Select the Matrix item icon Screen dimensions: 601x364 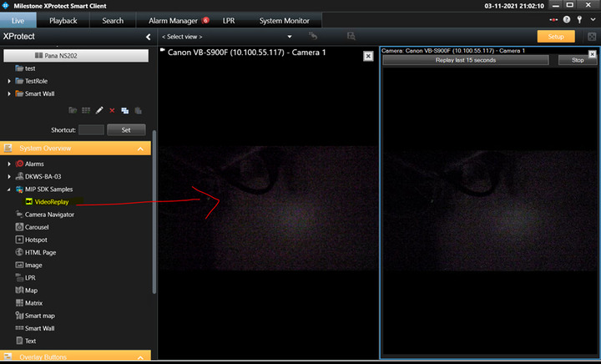click(18, 303)
